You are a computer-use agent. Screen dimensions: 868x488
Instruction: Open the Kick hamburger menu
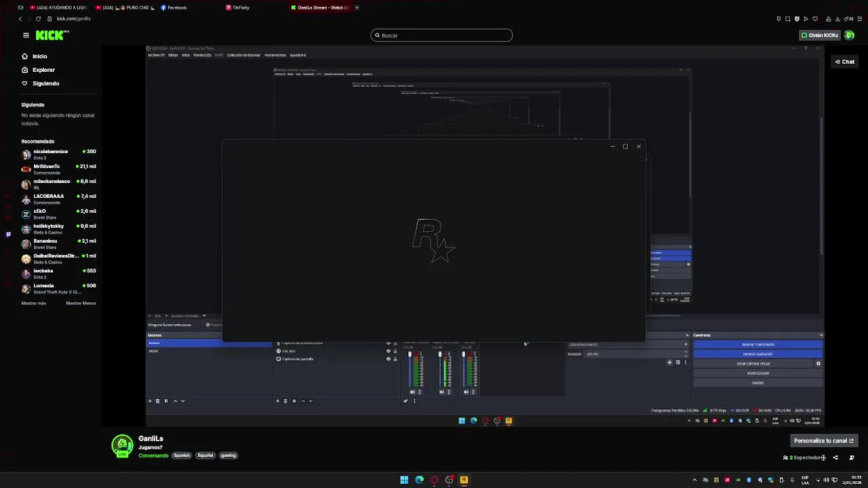[26, 35]
